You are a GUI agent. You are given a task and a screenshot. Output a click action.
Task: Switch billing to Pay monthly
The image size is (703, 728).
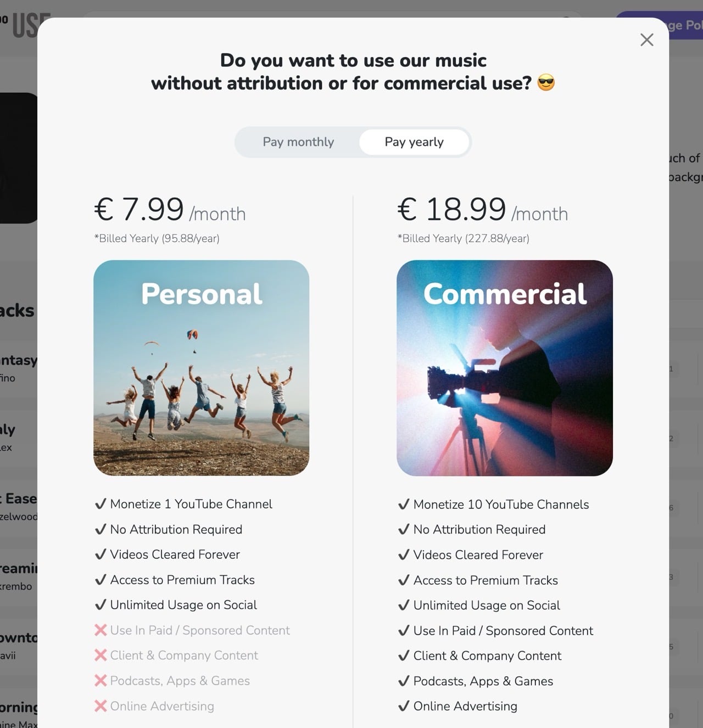(x=298, y=142)
